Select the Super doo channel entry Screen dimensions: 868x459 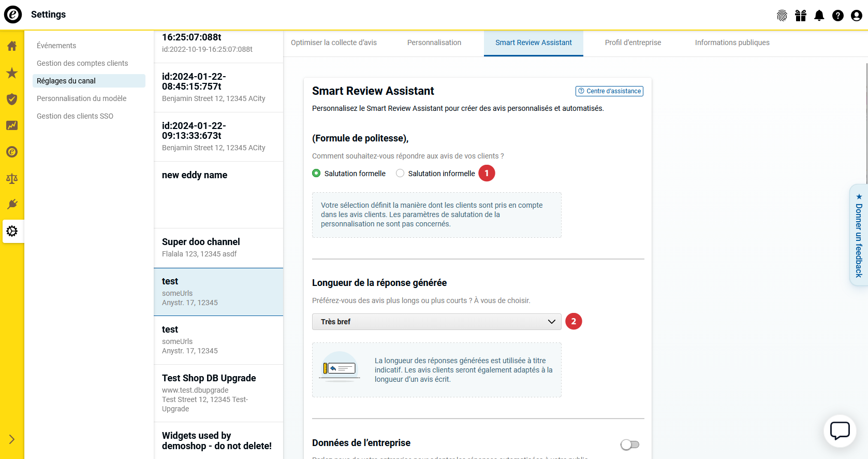pos(218,248)
